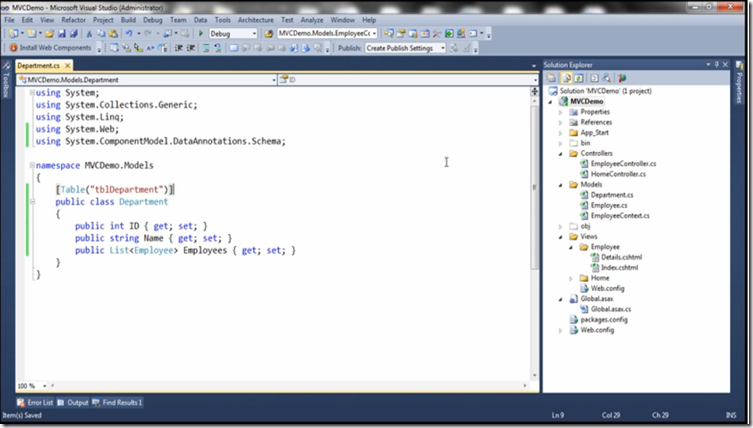Select the Department.cs editor tab

pyautogui.click(x=38, y=65)
